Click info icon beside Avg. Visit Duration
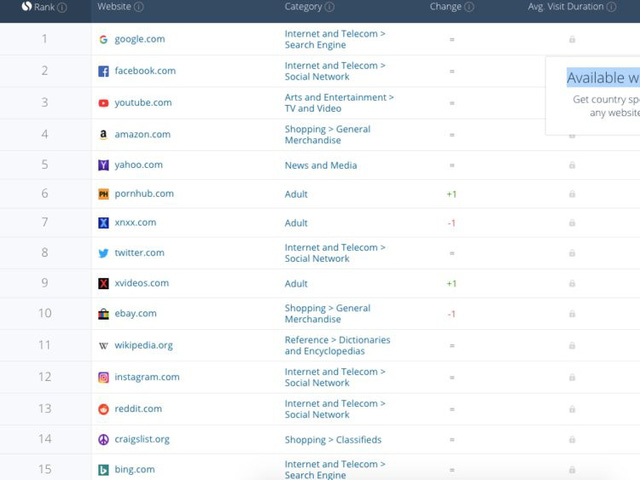 tap(611, 7)
